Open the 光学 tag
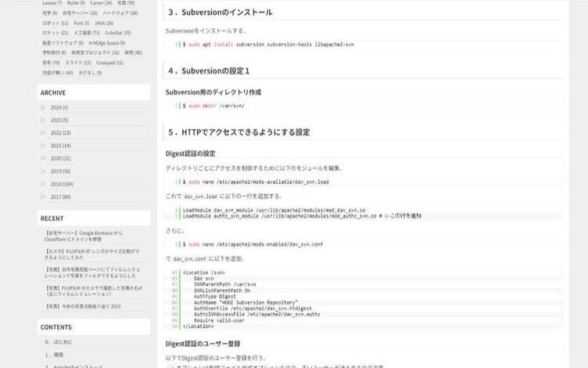The height and width of the screenshot is (368, 588). tap(50, 13)
